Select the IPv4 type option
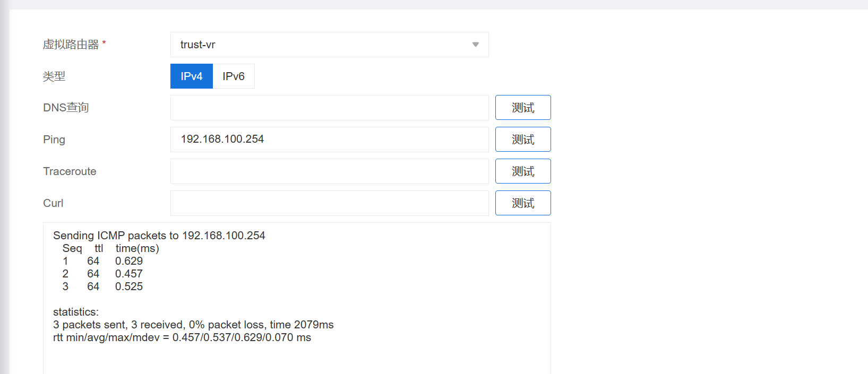The width and height of the screenshot is (868, 374). tap(191, 76)
